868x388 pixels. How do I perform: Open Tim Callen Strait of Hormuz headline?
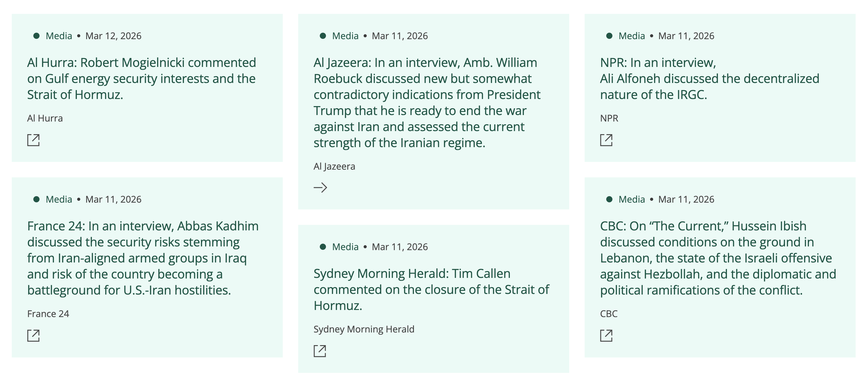(431, 290)
